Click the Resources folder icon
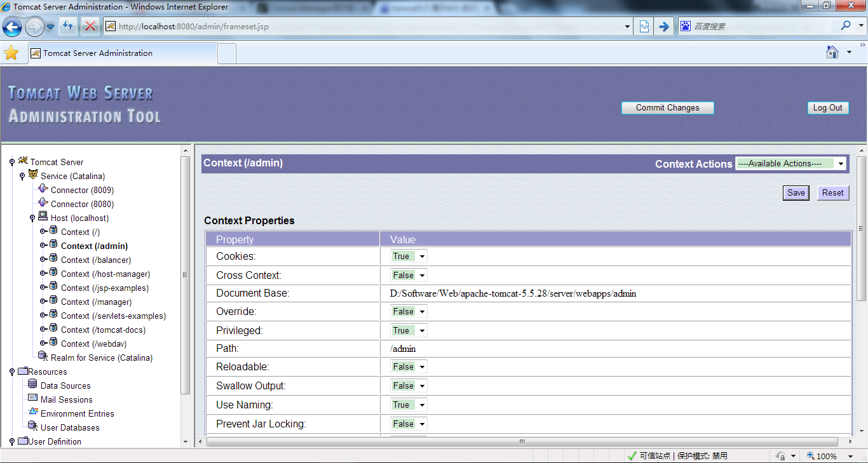The width and height of the screenshot is (868, 463). 23,371
